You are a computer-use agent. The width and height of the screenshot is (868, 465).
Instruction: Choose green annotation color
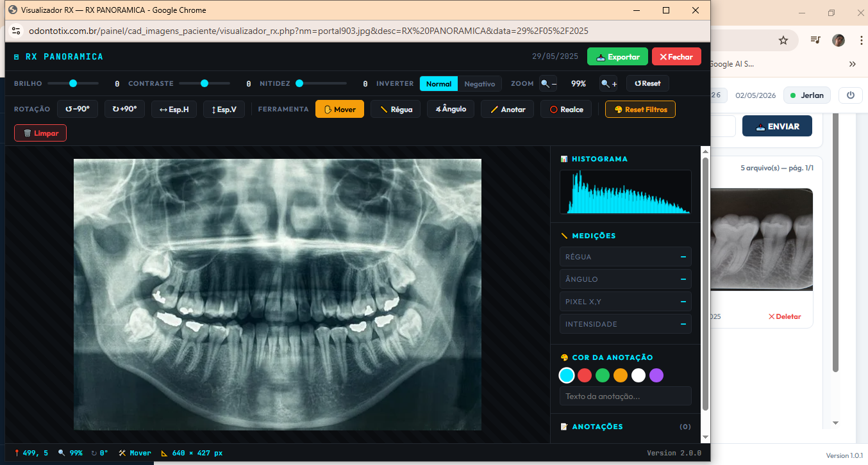[x=603, y=375]
